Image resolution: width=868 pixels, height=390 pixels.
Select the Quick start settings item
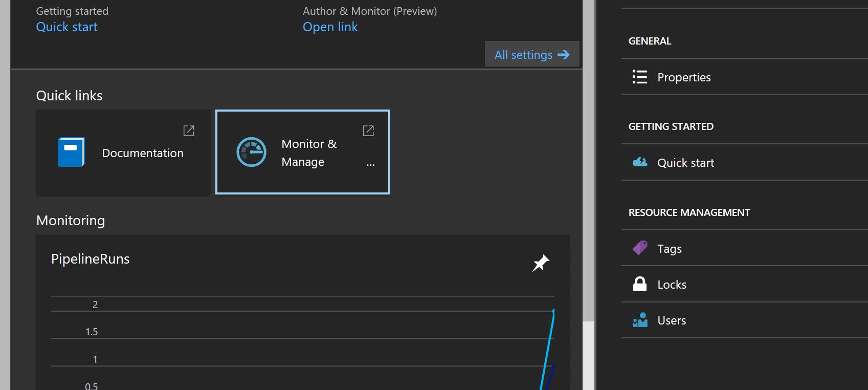745,162
